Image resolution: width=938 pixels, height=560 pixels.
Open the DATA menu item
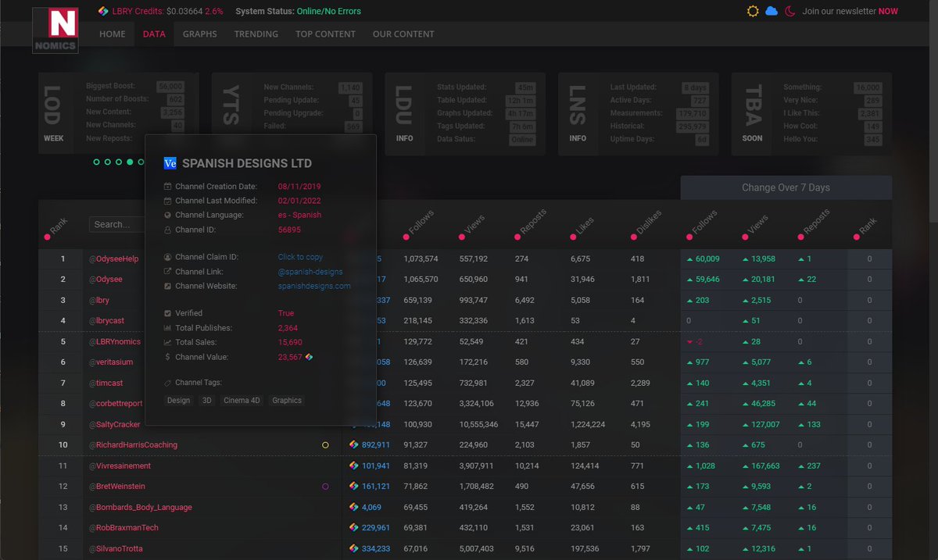[154, 34]
